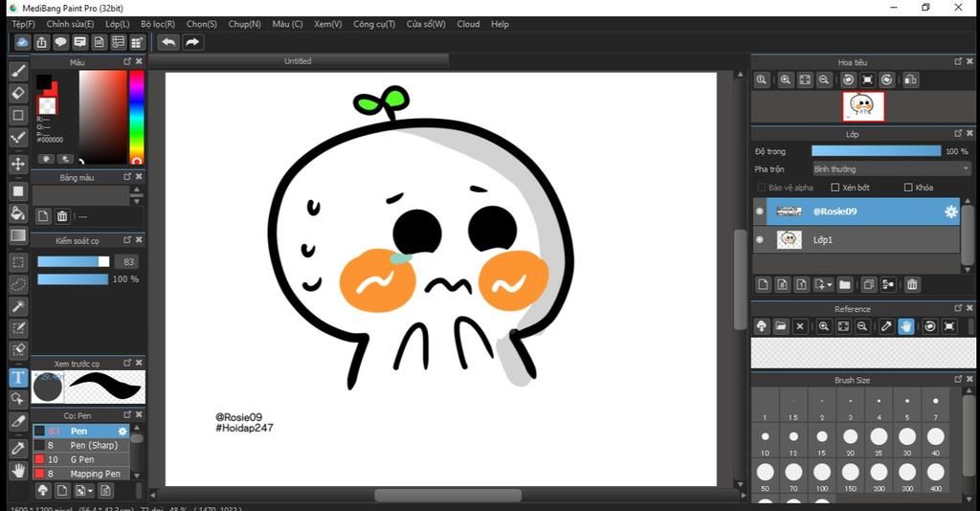The height and width of the screenshot is (511, 980).
Task: Select the Gradient tool
Action: pyautogui.click(x=18, y=235)
